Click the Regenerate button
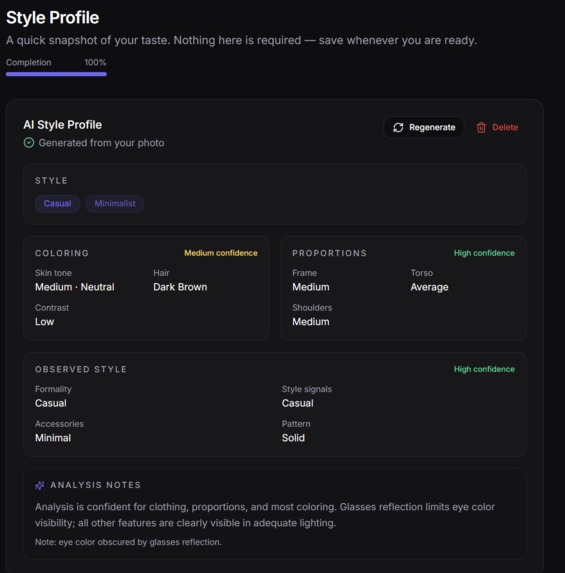This screenshot has width=565, height=573. [424, 128]
